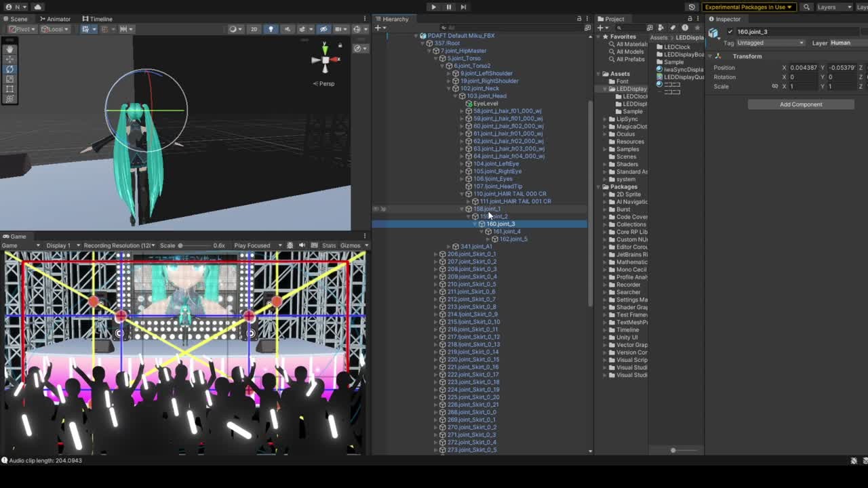Open the Timeline tab
The width and height of the screenshot is (868, 488).
coord(97,19)
